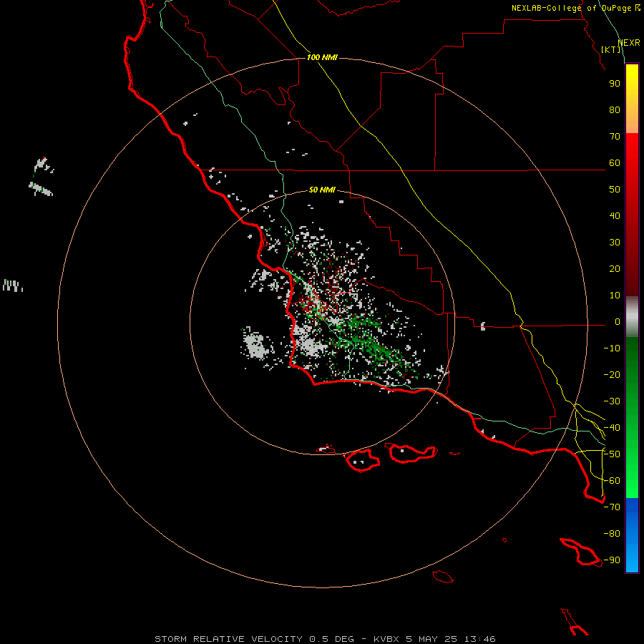The width and height of the screenshot is (644, 644).
Task: Click the 5 MAY 25 date in the footer
Action: point(431,639)
